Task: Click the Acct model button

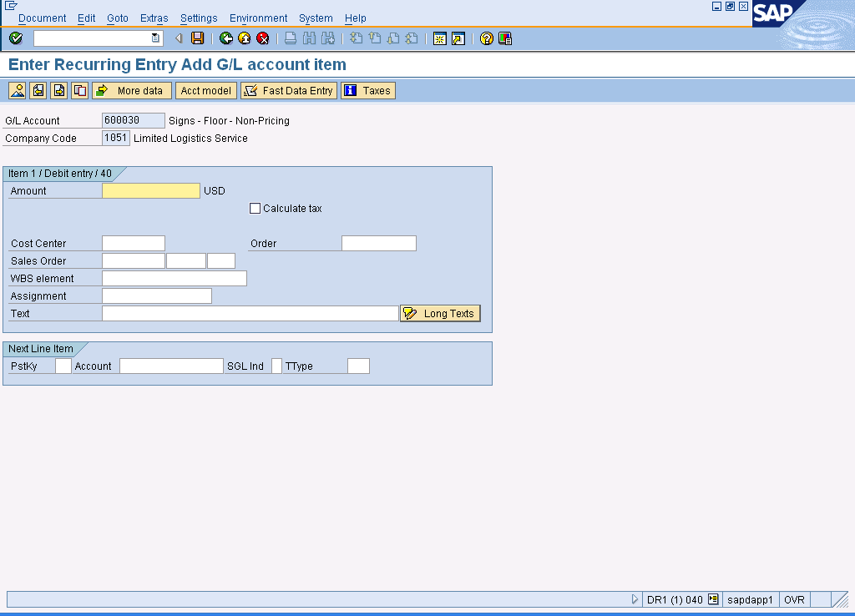Action: (x=206, y=90)
